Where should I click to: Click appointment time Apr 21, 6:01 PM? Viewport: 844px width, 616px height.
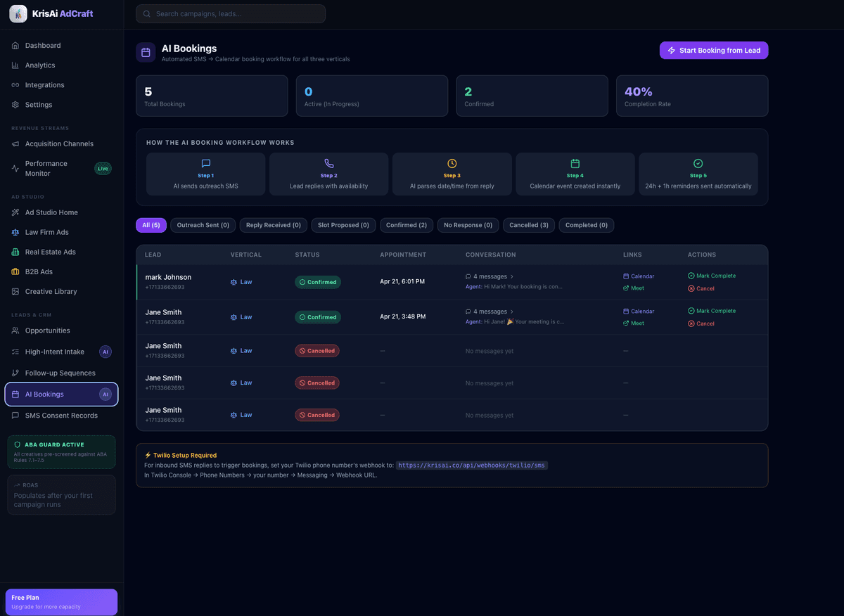[x=402, y=281]
